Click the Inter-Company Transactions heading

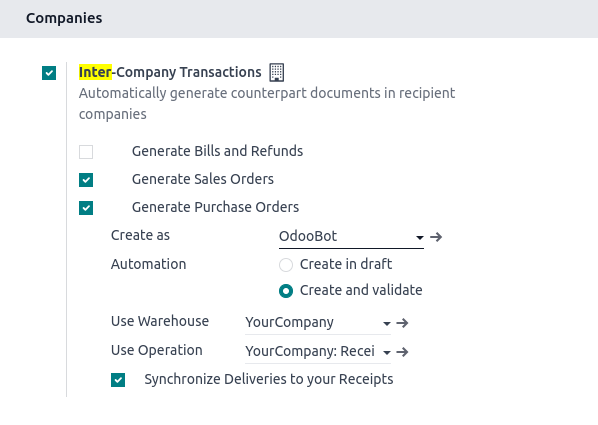click(170, 72)
